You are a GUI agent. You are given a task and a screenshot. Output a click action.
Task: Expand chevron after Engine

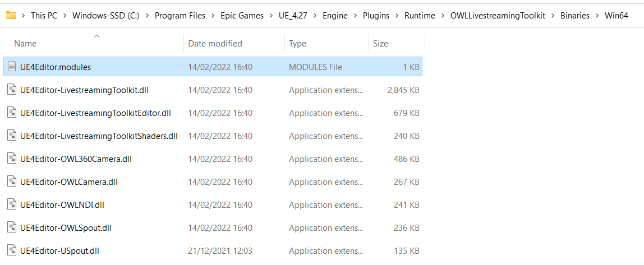tap(355, 16)
